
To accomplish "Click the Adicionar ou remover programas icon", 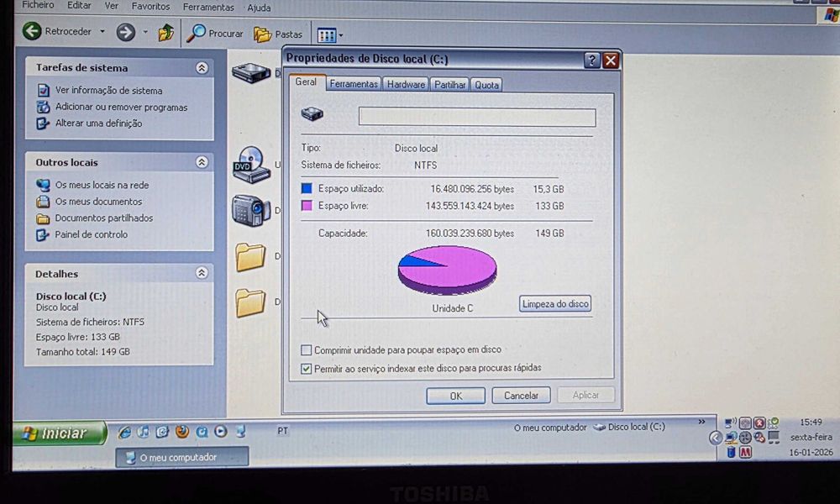I will pyautogui.click(x=43, y=107).
